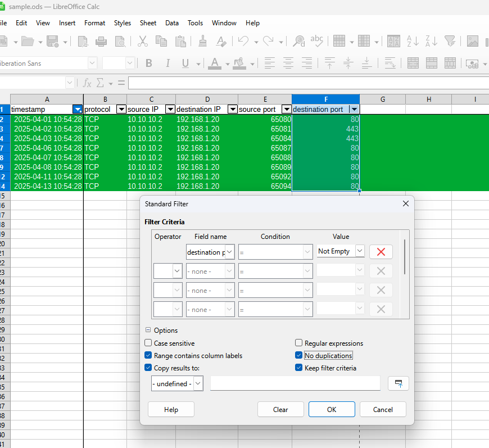Open the timestamp column filter dropdown
Viewport: 489px width, 448px height.
pos(78,109)
